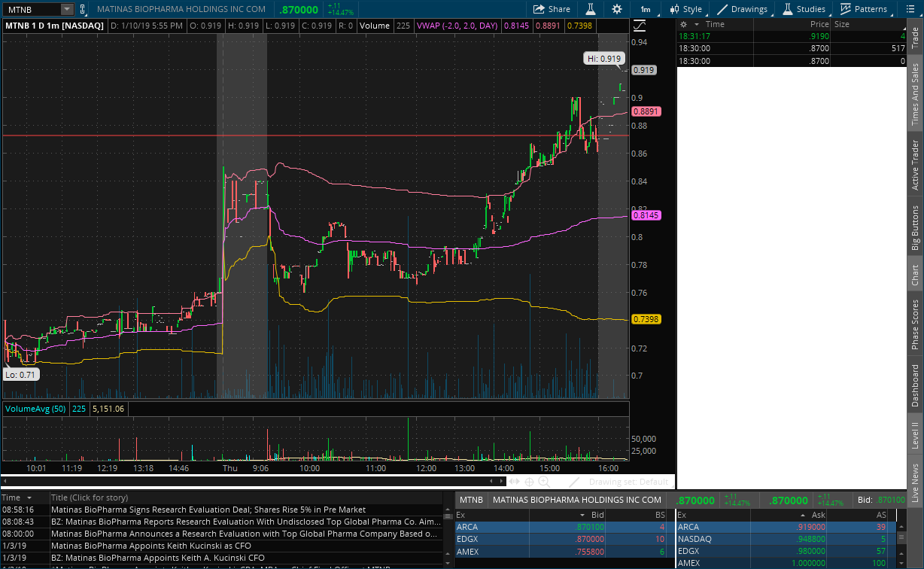
Task: Select NASDAQ ask row .948800
Action: click(x=786, y=539)
